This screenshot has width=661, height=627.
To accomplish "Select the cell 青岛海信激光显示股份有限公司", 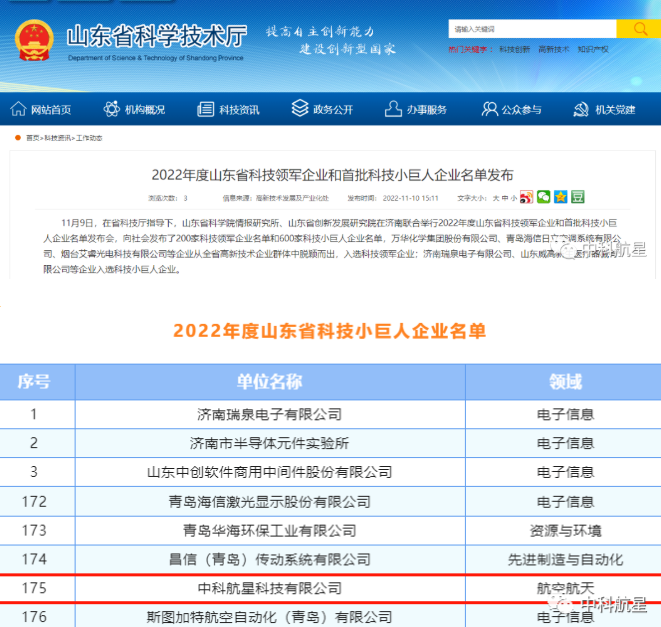I will coord(270,502).
